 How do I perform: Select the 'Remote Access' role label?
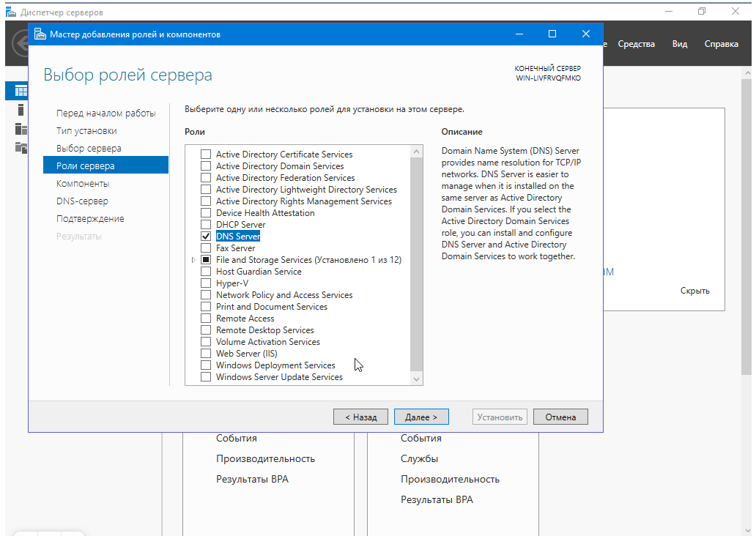pyautogui.click(x=245, y=319)
